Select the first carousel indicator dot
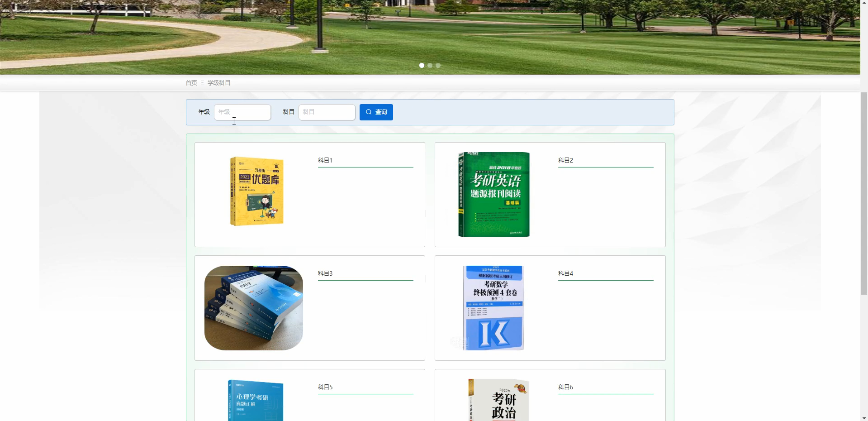868x421 pixels. coord(422,66)
